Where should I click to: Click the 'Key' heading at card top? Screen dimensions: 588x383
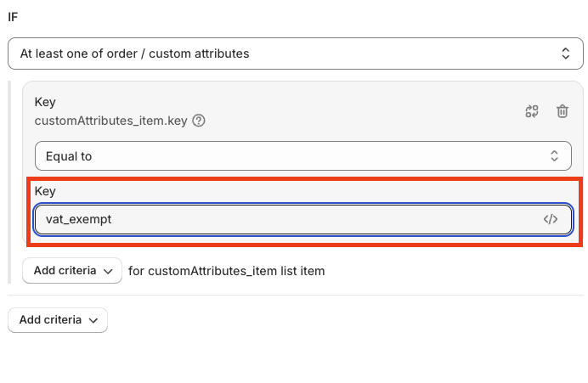point(45,102)
